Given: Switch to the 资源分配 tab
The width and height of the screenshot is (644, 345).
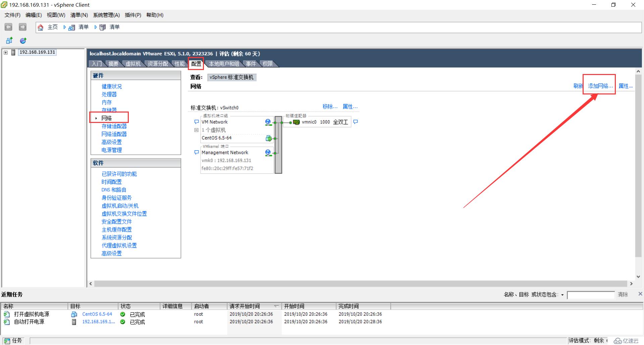Looking at the screenshot, I should pyautogui.click(x=158, y=64).
